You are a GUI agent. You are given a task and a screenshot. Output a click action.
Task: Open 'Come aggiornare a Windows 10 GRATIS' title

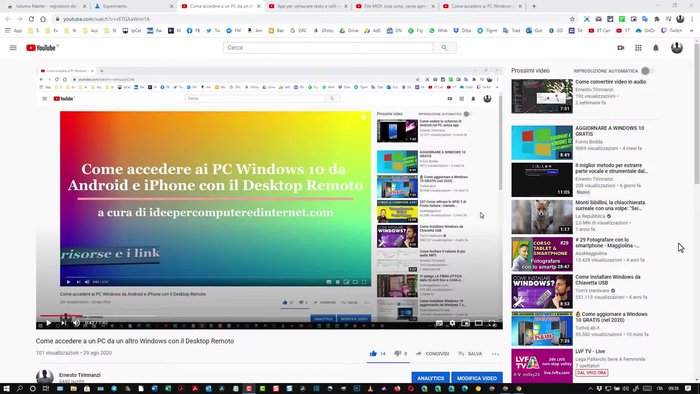(x=611, y=317)
